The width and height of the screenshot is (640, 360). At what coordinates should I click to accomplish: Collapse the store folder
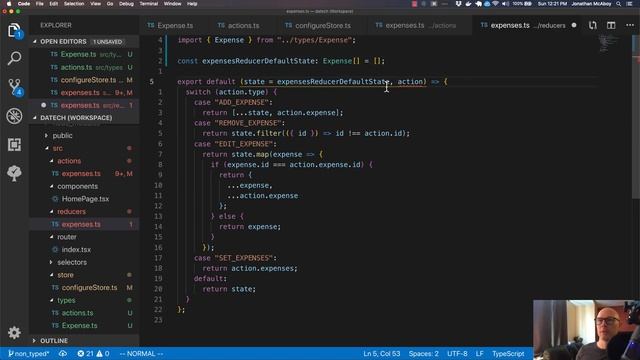(65, 275)
